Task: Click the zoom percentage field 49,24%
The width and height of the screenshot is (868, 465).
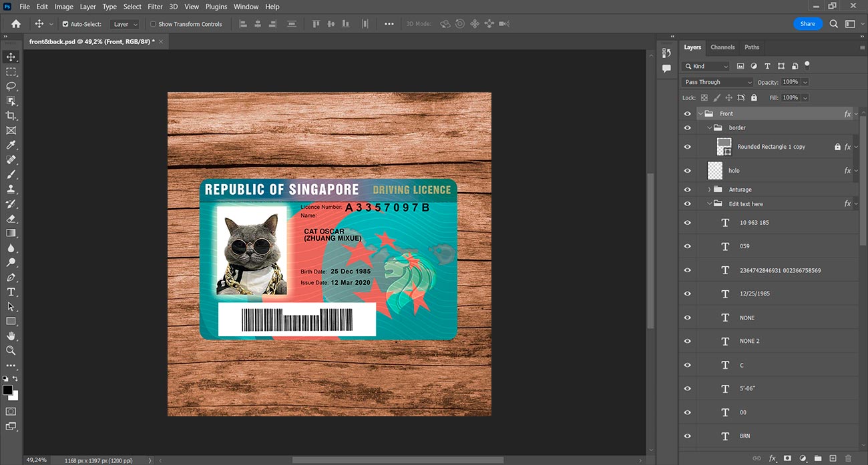Action: coord(37,460)
